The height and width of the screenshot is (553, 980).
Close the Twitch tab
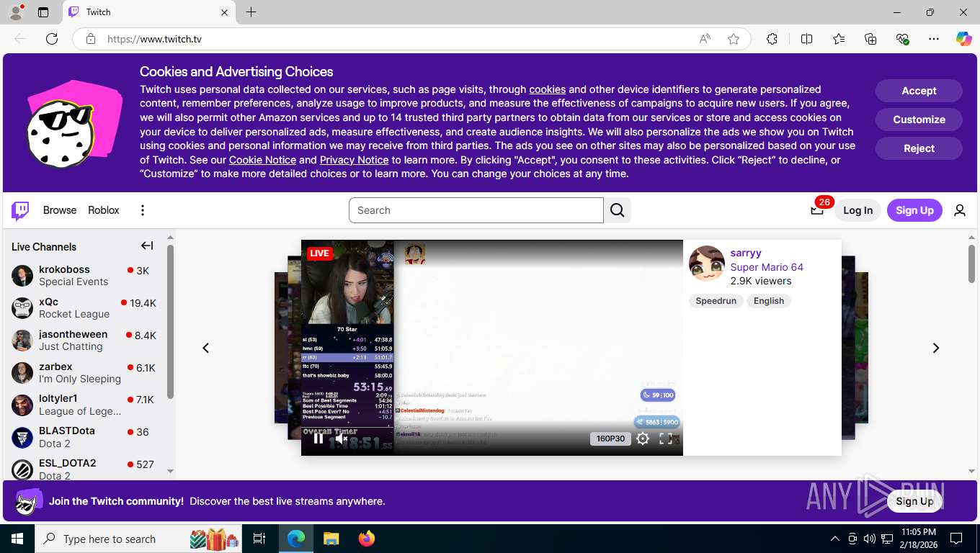[x=224, y=12]
